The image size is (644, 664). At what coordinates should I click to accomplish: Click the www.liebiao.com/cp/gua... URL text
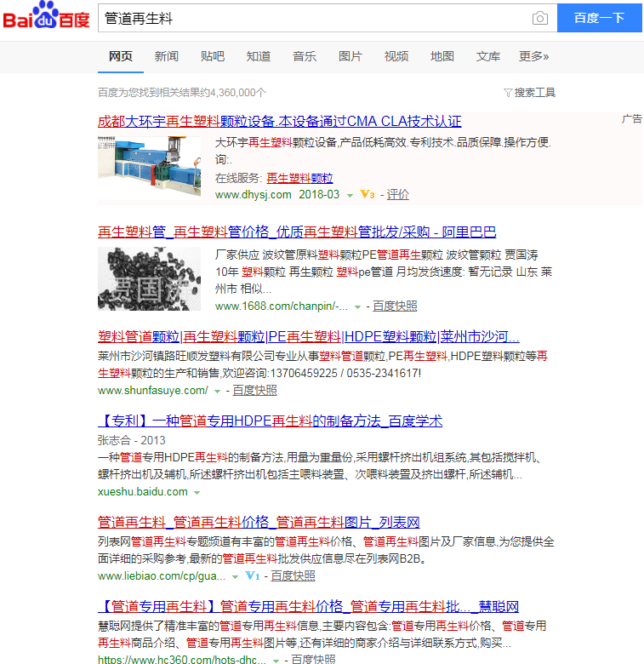coord(162,576)
